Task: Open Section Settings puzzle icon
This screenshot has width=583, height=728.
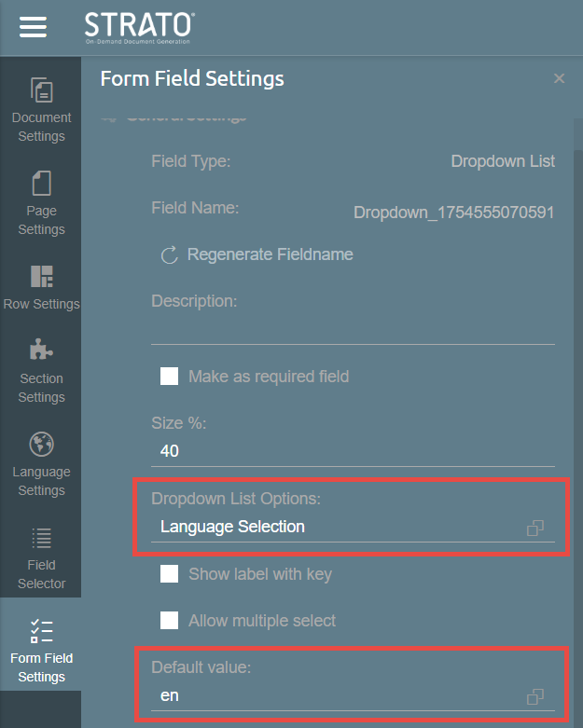Action: 41,350
